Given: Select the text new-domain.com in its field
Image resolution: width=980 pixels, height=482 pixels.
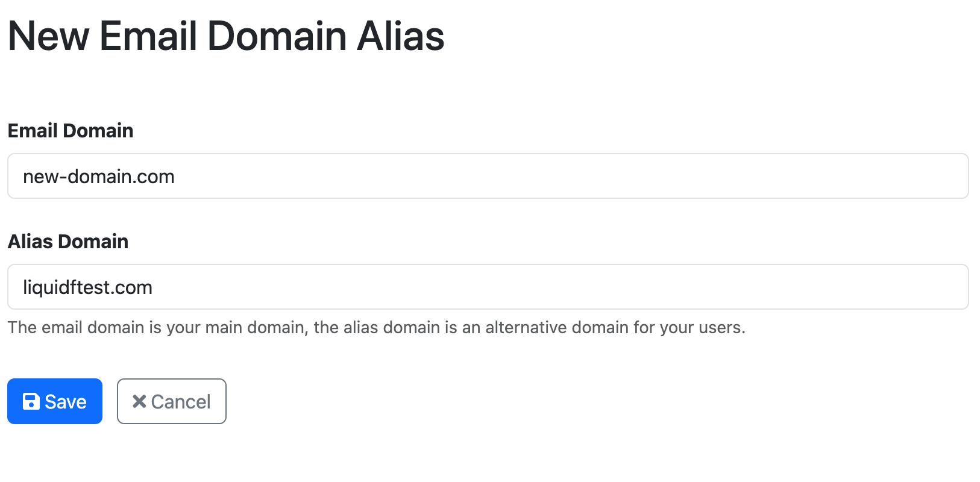Looking at the screenshot, I should tap(98, 176).
